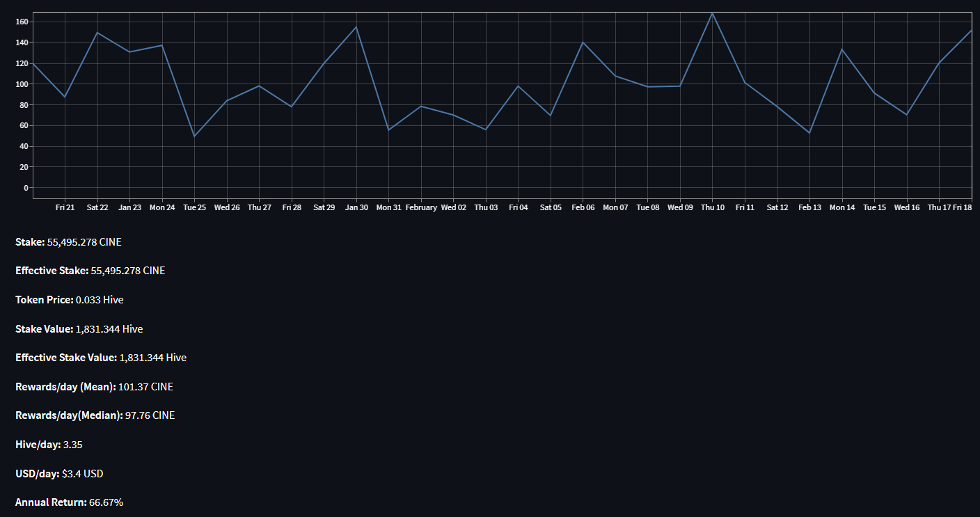Click the 'Sat 05' x-axis label
This screenshot has width=980, height=517.
[x=551, y=207]
